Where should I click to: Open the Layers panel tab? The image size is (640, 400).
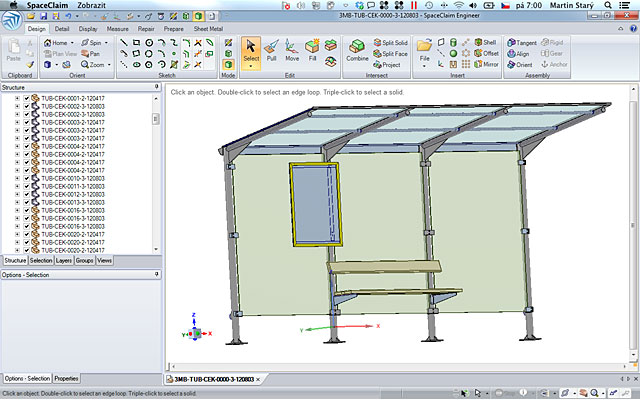[x=64, y=260]
